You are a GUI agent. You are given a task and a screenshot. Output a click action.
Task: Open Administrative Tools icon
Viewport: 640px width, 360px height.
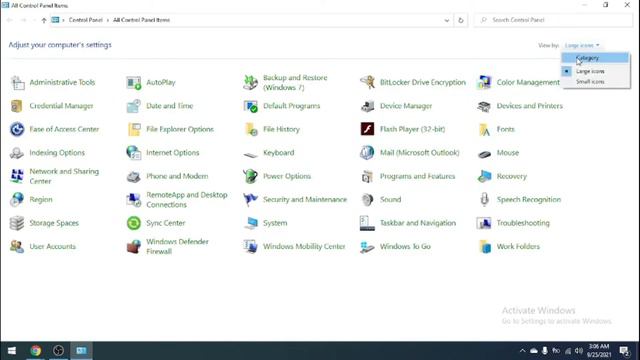[17, 82]
